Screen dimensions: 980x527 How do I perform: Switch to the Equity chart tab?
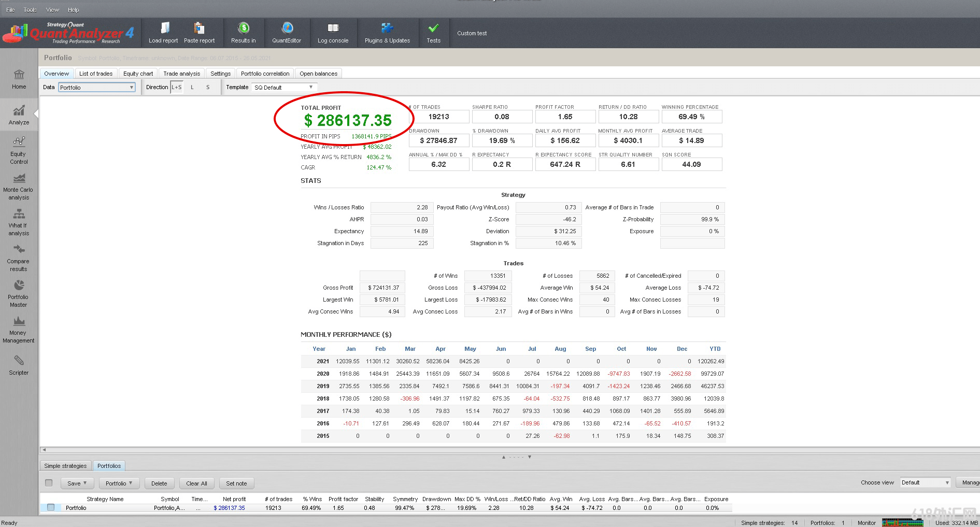138,74
